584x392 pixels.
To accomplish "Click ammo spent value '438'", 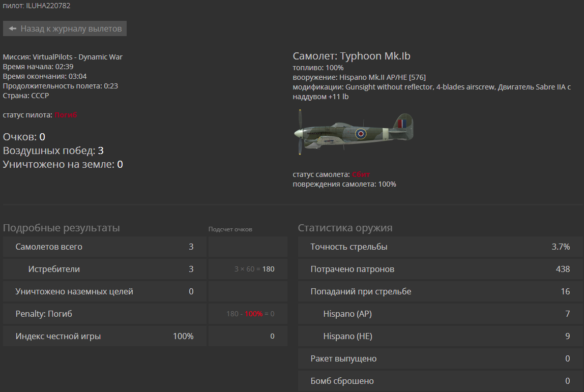I will point(563,269).
